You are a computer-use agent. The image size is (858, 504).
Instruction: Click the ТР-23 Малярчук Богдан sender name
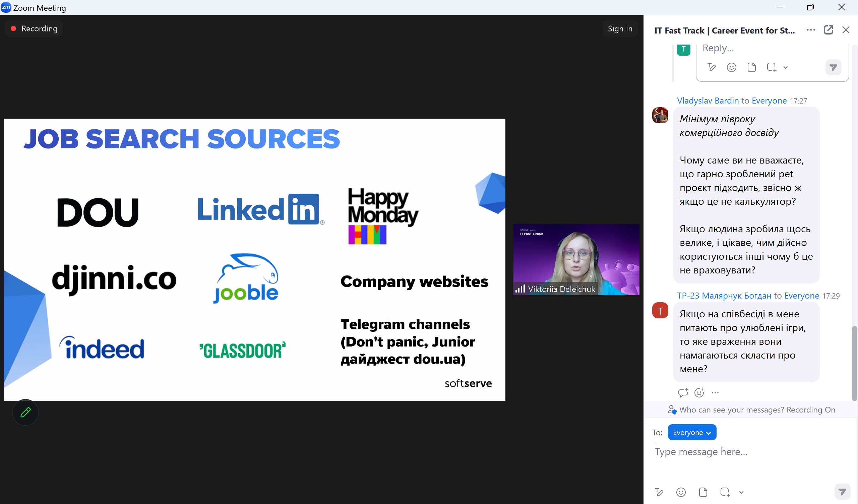pyautogui.click(x=724, y=296)
